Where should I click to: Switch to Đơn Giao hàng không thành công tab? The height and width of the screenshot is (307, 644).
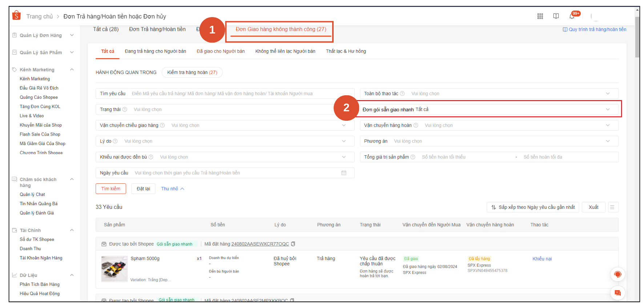click(281, 29)
